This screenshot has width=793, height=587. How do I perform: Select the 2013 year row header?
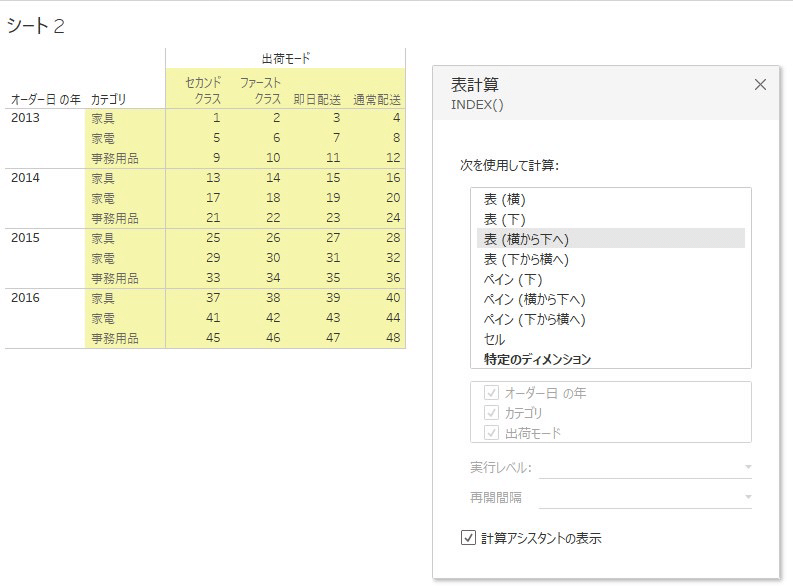25,117
